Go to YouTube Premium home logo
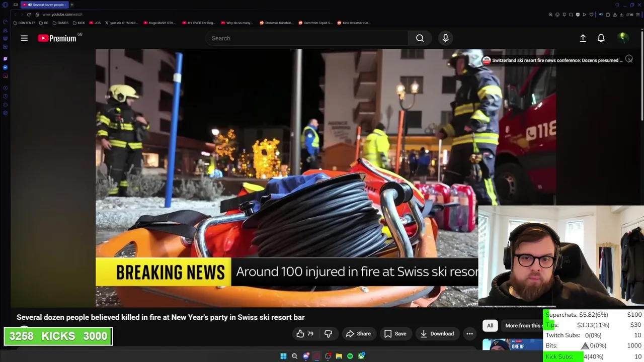Screen dimensions: 644x362 coord(57,38)
